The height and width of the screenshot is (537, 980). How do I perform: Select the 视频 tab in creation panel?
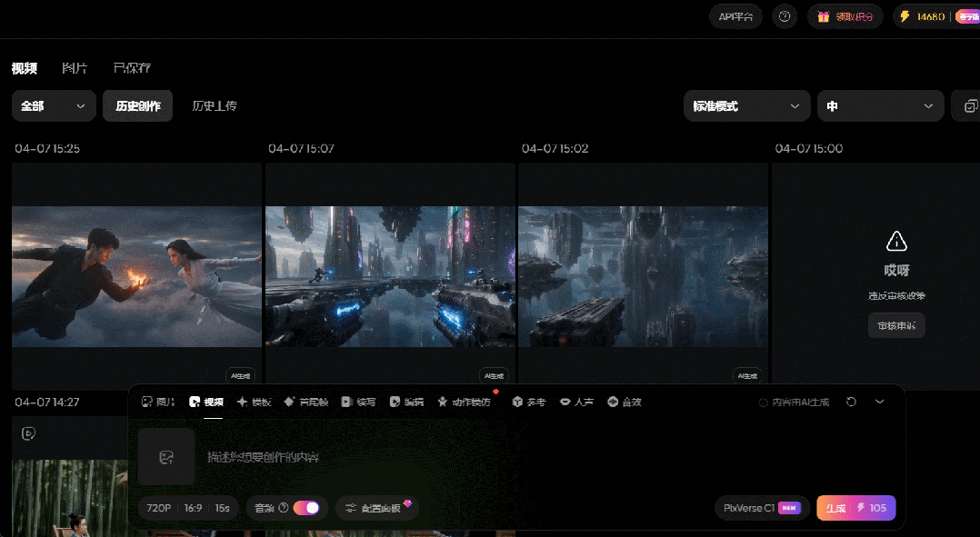pos(206,403)
